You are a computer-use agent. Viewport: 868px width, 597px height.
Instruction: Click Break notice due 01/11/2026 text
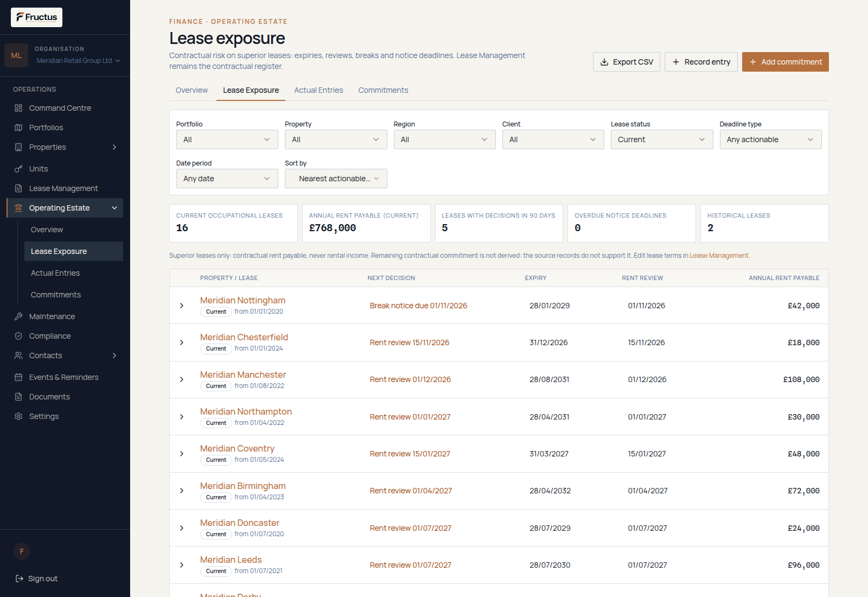[418, 306]
